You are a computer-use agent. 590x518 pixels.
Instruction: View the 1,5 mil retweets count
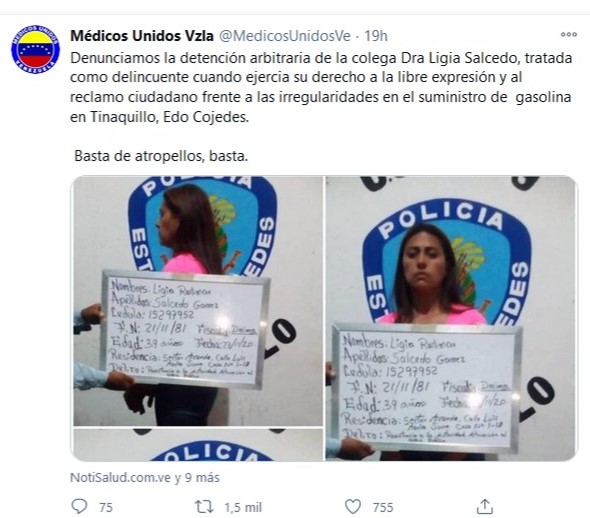point(243,507)
